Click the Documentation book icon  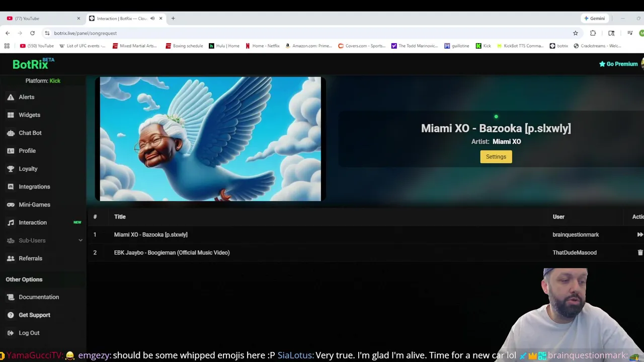11,297
